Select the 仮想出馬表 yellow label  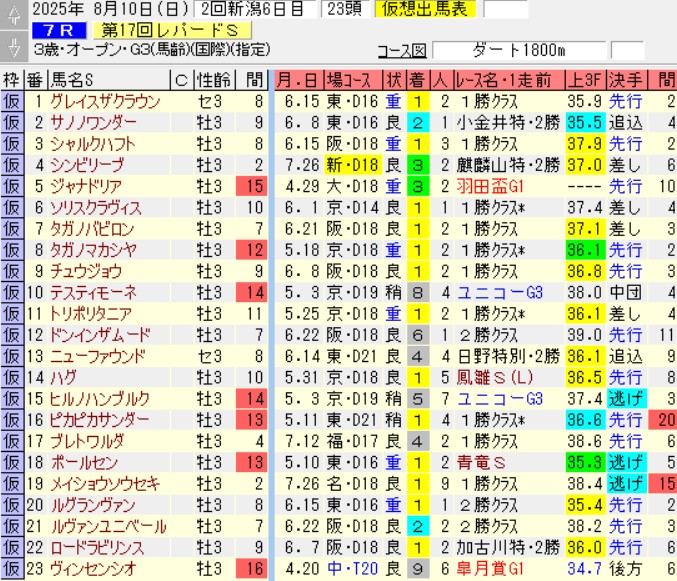[430, 10]
